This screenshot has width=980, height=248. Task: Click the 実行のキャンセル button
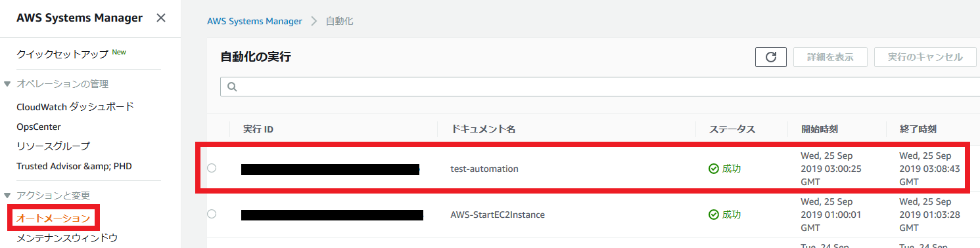925,57
